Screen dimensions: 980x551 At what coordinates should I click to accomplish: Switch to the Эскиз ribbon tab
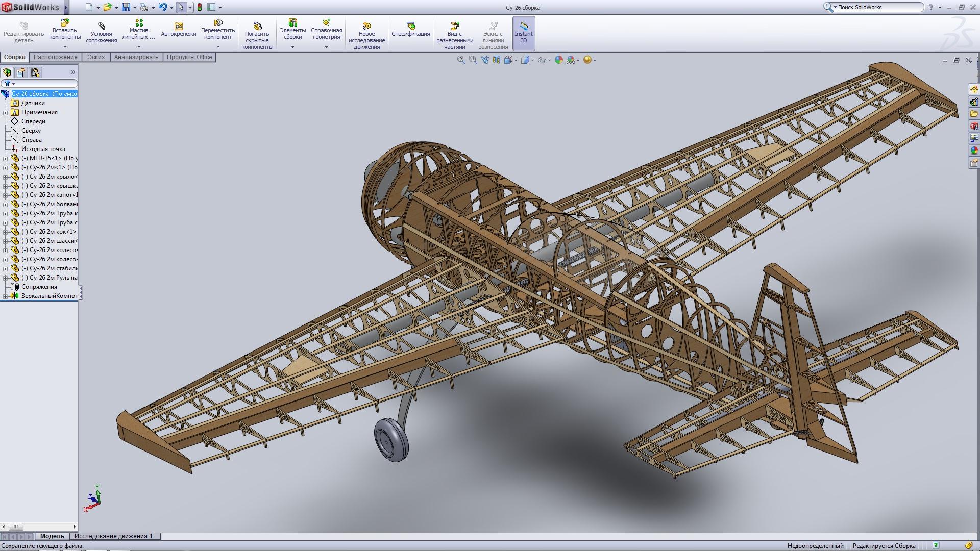95,57
